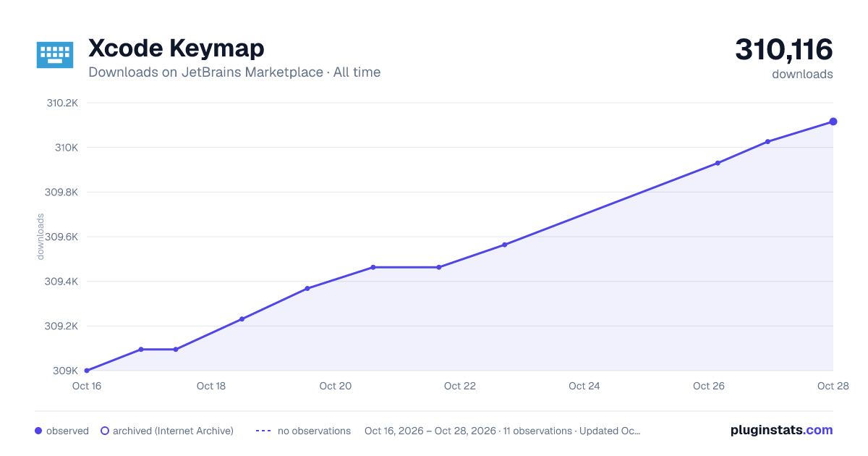Click the last data point at Oct 28

tap(833, 122)
